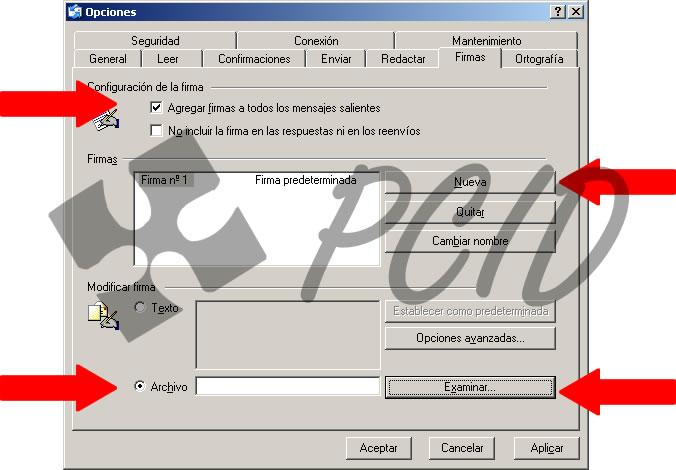This screenshot has width=676, height=470.
Task: Enable No incluir la firma en respuestas
Action: [156, 130]
